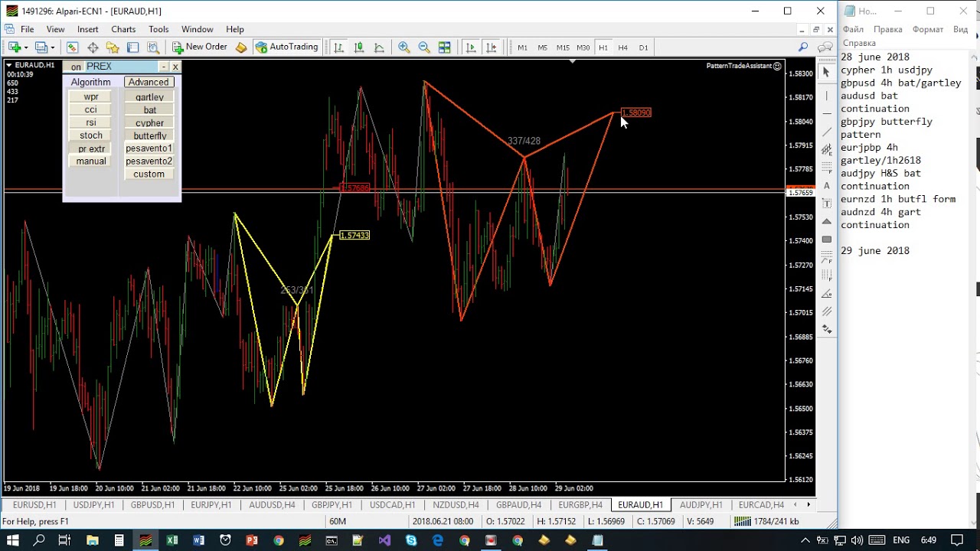The height and width of the screenshot is (551, 980).
Task: Open Excel from the Windows taskbar
Action: (172, 540)
